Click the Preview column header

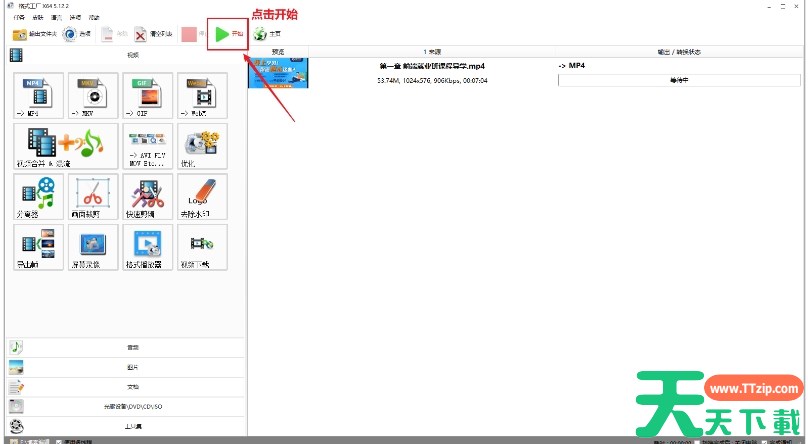tap(278, 52)
